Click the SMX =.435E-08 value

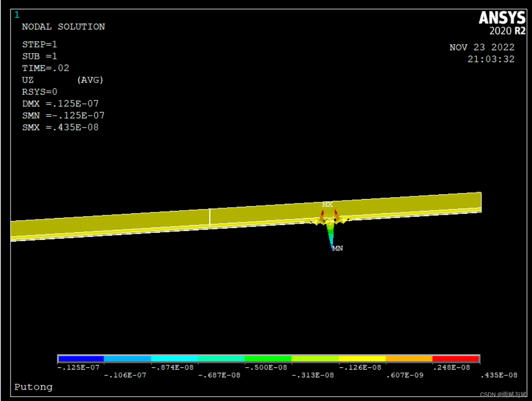tap(60, 127)
